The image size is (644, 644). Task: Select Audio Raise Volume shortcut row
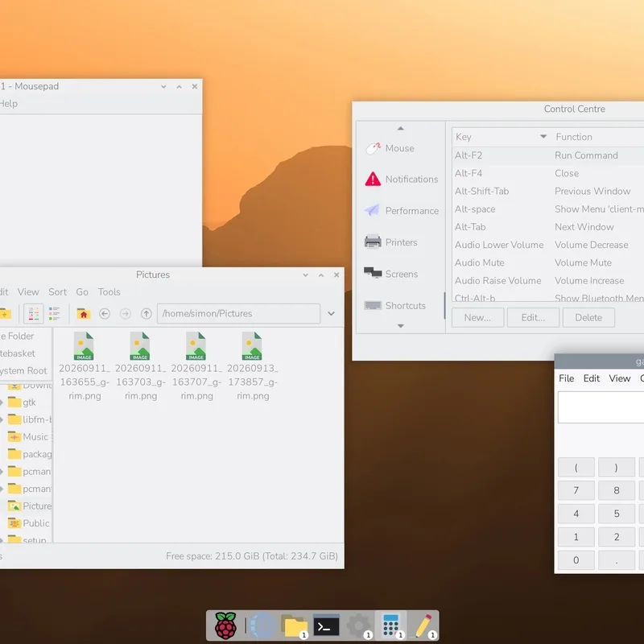pos(548,280)
